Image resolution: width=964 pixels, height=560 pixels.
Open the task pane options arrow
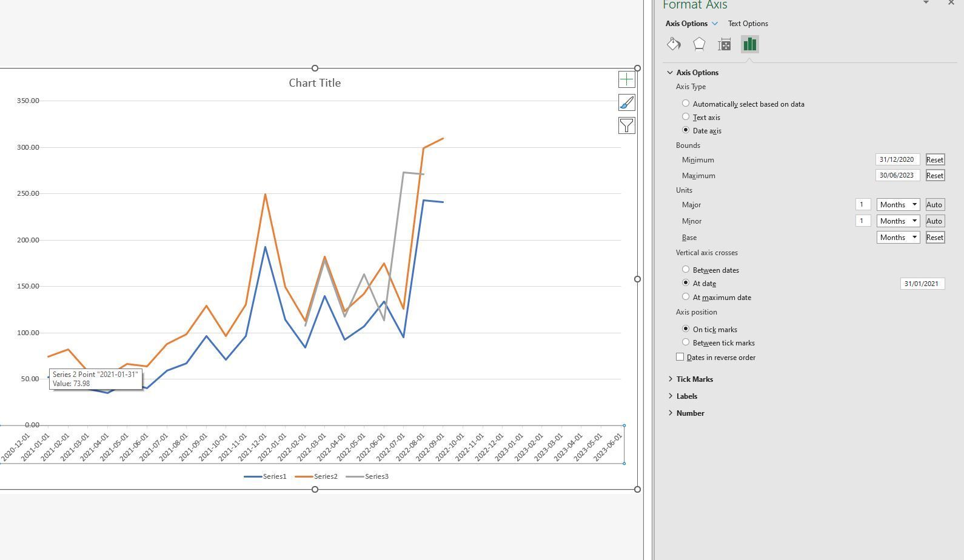click(926, 3)
